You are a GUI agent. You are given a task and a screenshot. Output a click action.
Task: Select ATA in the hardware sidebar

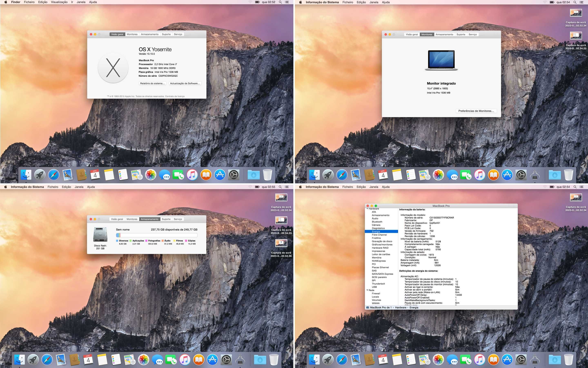click(374, 212)
